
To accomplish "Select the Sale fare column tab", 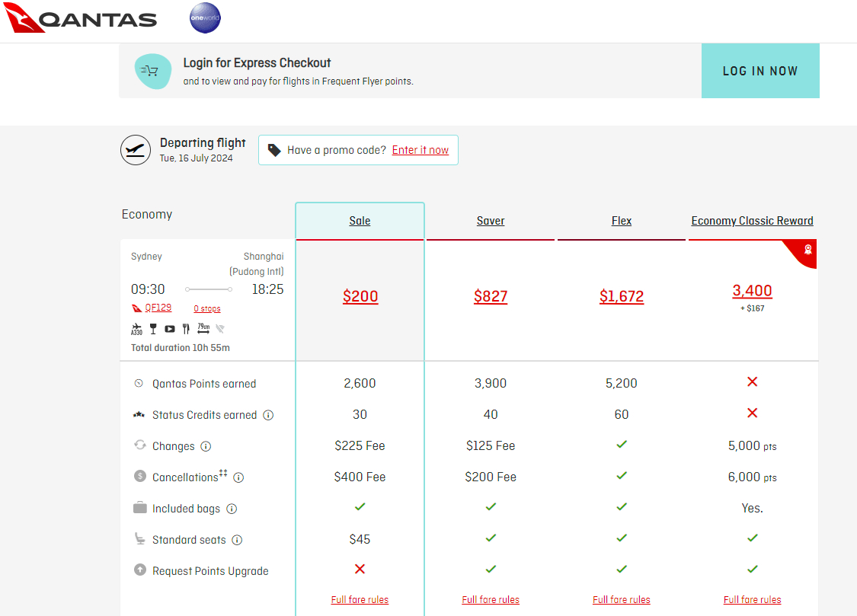I will pyautogui.click(x=360, y=221).
